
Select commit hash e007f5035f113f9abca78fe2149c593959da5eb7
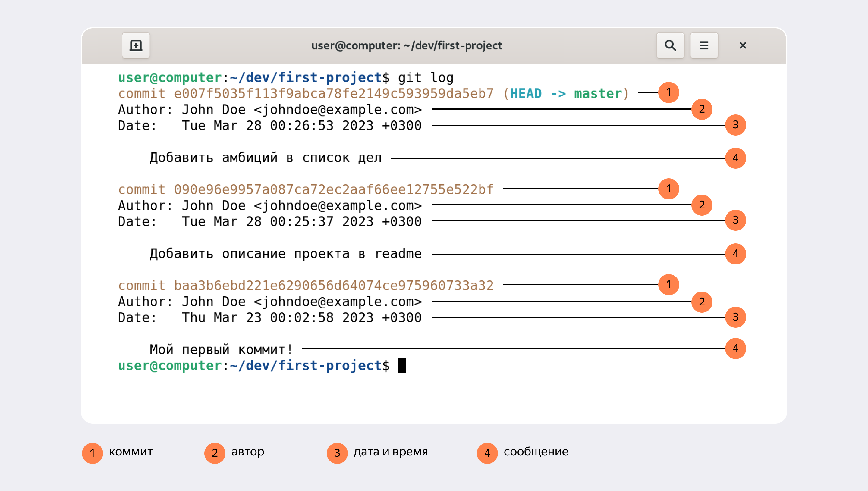point(334,94)
